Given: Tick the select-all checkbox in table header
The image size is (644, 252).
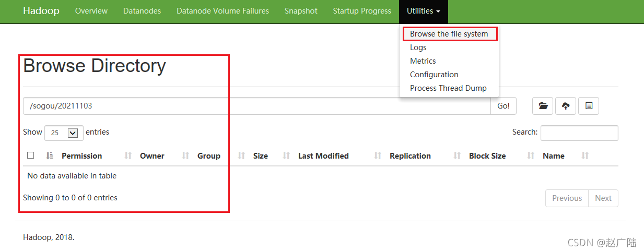Looking at the screenshot, I should pos(31,155).
